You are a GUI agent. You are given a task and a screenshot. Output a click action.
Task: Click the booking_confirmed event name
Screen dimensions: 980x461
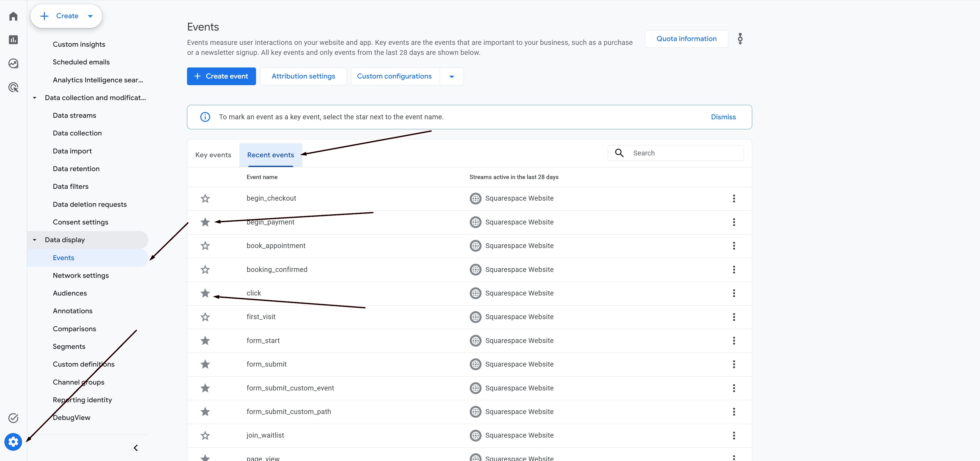277,269
